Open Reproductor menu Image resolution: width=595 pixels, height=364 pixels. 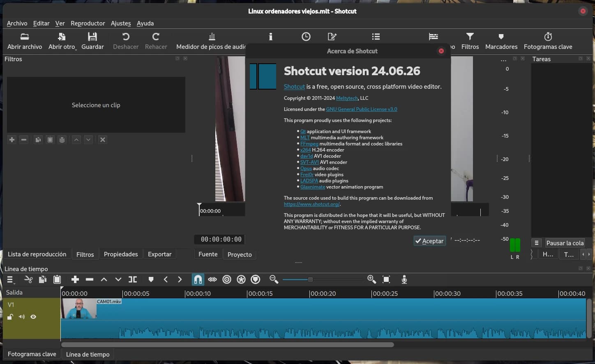point(88,23)
